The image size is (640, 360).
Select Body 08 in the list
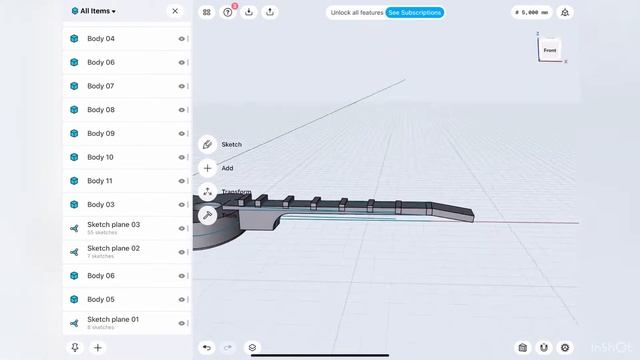click(x=127, y=110)
